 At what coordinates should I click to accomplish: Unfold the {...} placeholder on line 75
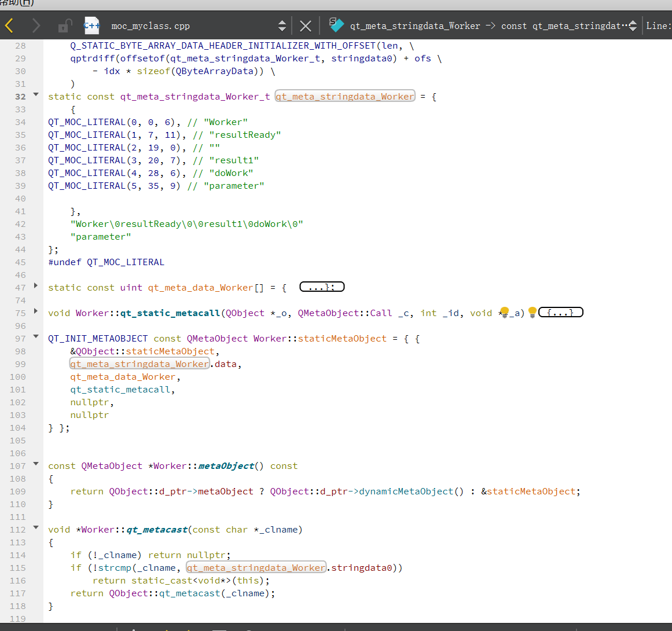pyautogui.click(x=560, y=312)
